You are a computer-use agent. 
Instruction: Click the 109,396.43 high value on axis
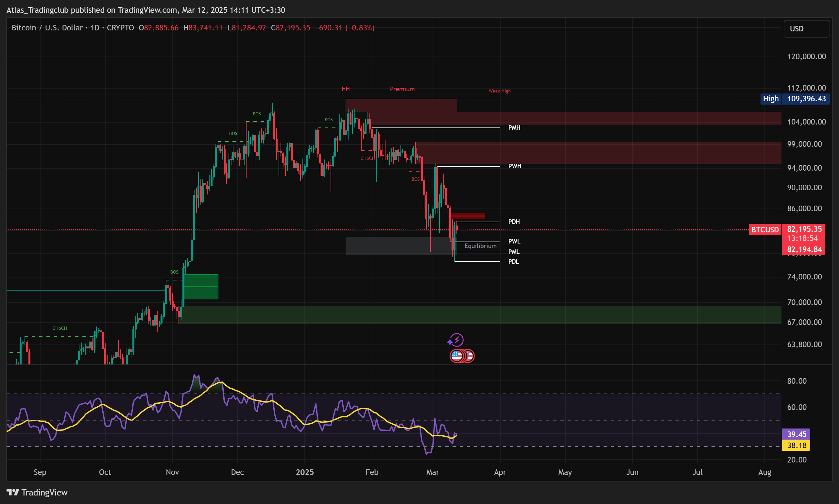[806, 99]
